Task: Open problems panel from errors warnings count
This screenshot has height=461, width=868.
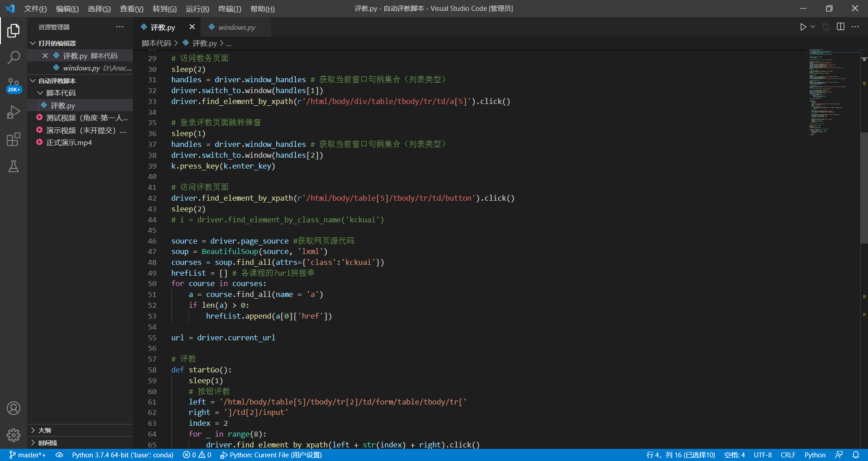Action: pyautogui.click(x=197, y=455)
